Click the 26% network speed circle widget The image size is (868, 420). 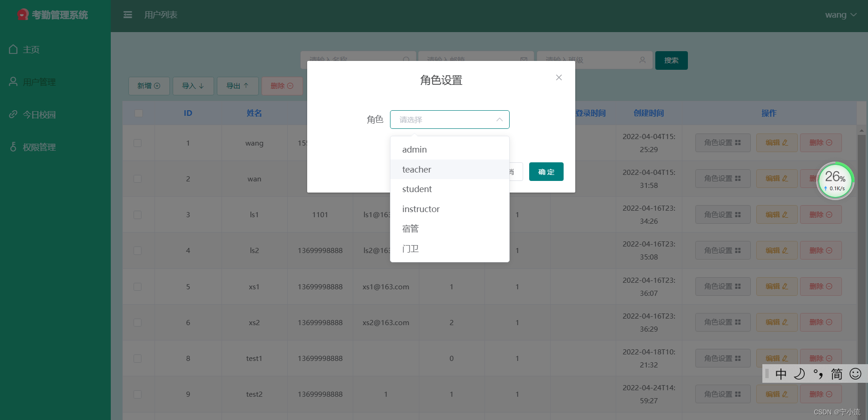tap(835, 180)
